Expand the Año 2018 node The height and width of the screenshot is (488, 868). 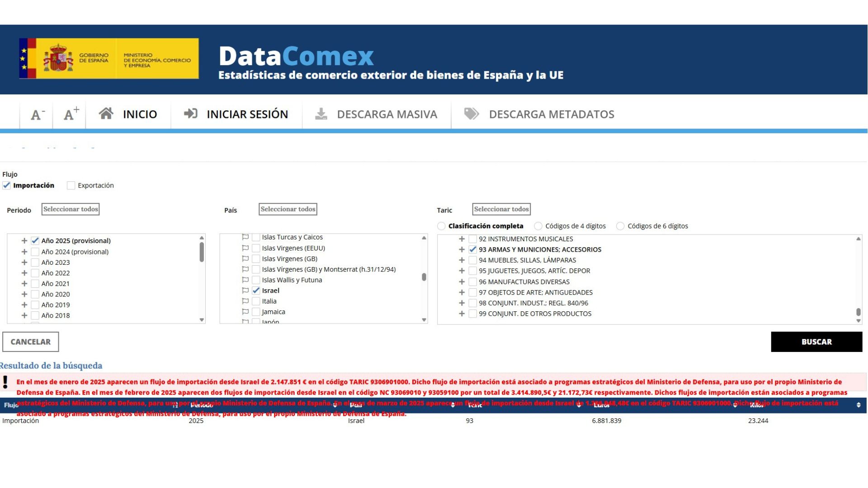coord(24,315)
